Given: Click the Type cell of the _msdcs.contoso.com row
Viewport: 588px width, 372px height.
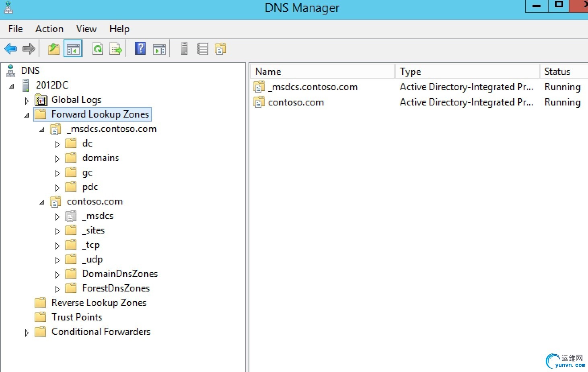Looking at the screenshot, I should 467,87.
